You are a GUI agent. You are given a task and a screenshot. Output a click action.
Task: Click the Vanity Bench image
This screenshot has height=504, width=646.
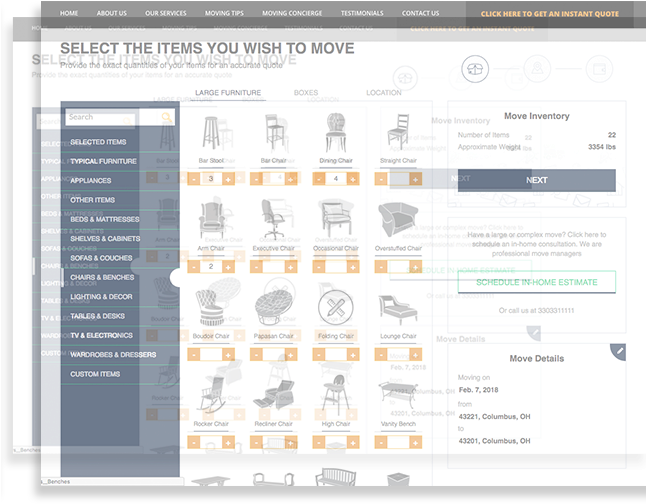tap(398, 396)
